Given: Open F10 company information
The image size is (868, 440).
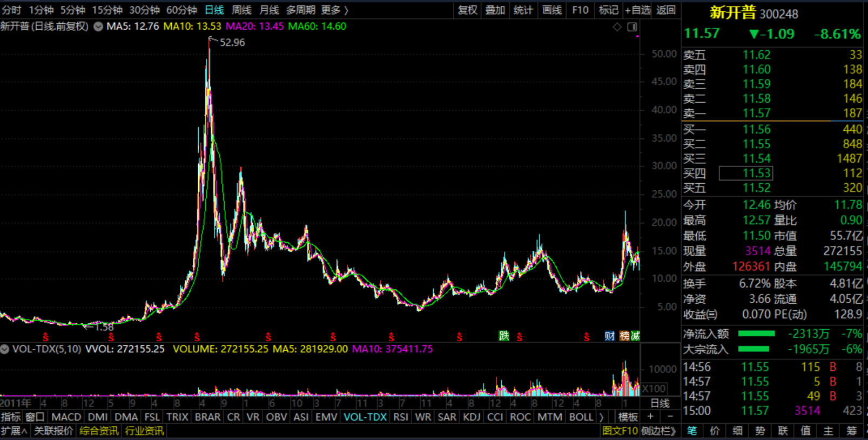Looking at the screenshot, I should coord(580,10).
